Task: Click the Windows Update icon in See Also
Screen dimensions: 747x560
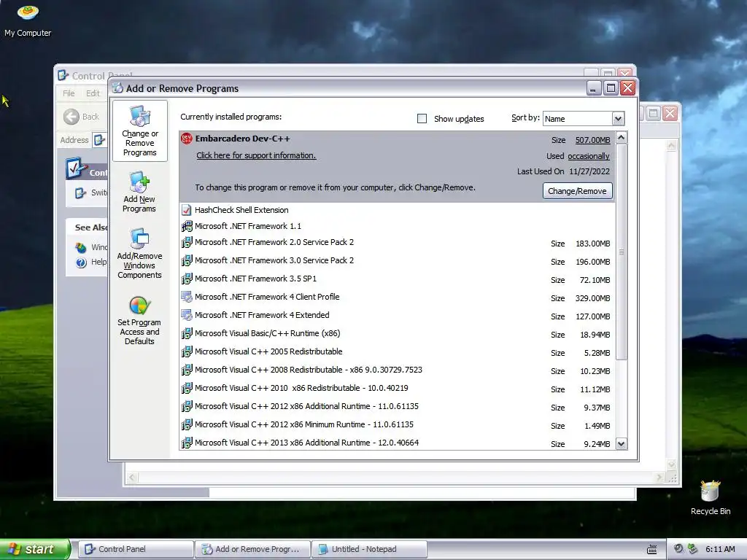Action: 81,247
